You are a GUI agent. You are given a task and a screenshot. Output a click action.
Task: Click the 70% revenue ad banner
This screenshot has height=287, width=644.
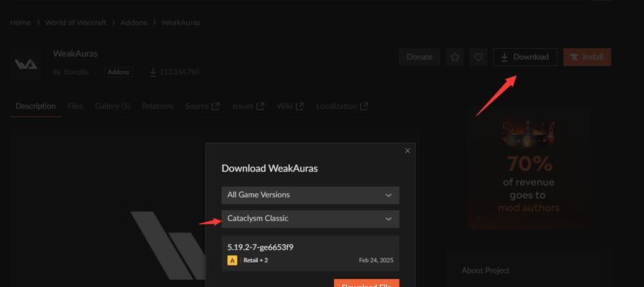click(x=528, y=168)
